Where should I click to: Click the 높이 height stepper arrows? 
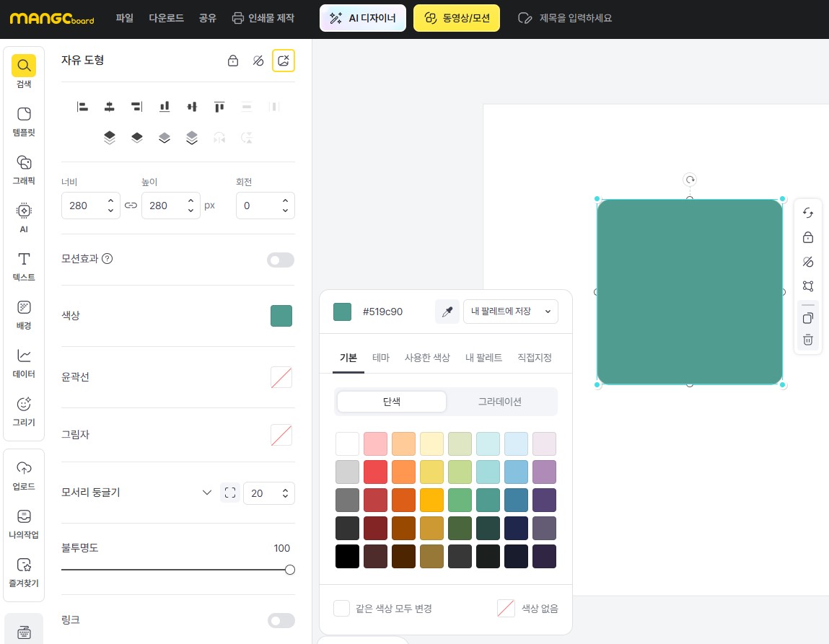pyautogui.click(x=190, y=206)
